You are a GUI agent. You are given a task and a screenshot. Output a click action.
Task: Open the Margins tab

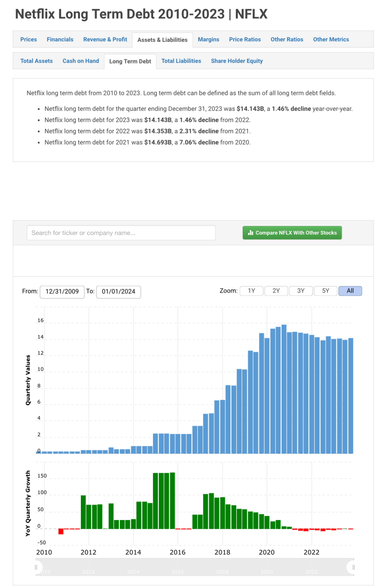tap(208, 39)
